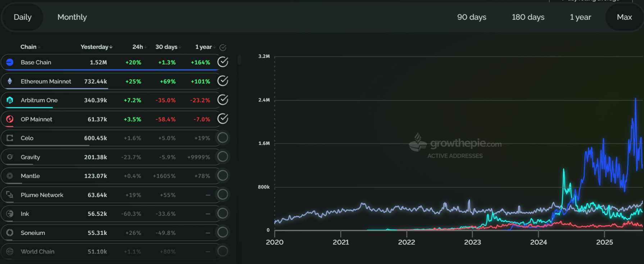Screen dimensions: 644x264
Task: Select the 180 days range button
Action: (528, 17)
